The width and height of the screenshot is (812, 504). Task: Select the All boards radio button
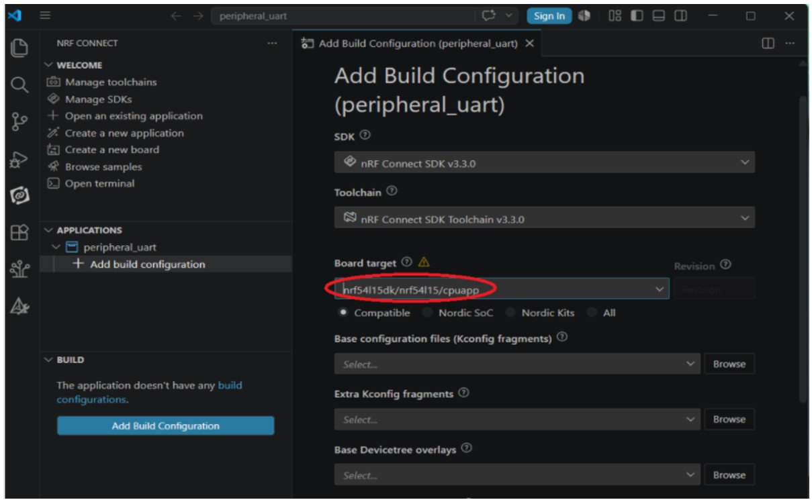pos(592,312)
